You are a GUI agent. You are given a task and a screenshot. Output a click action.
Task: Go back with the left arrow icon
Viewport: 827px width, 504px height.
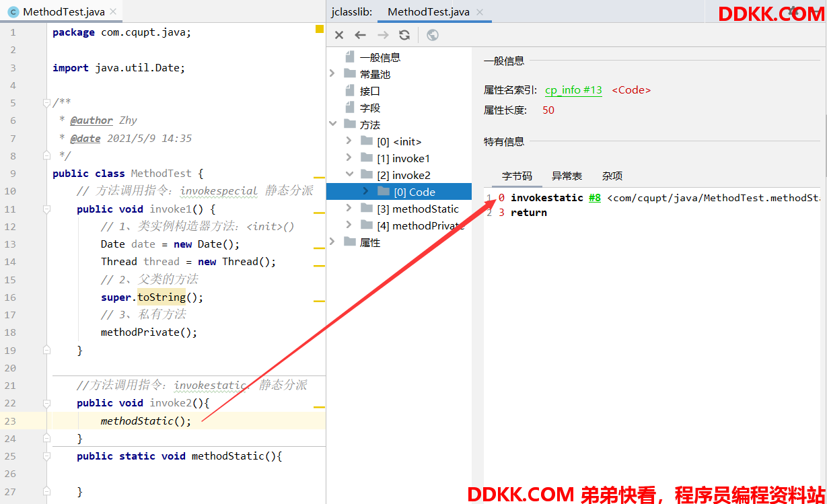[361, 35]
